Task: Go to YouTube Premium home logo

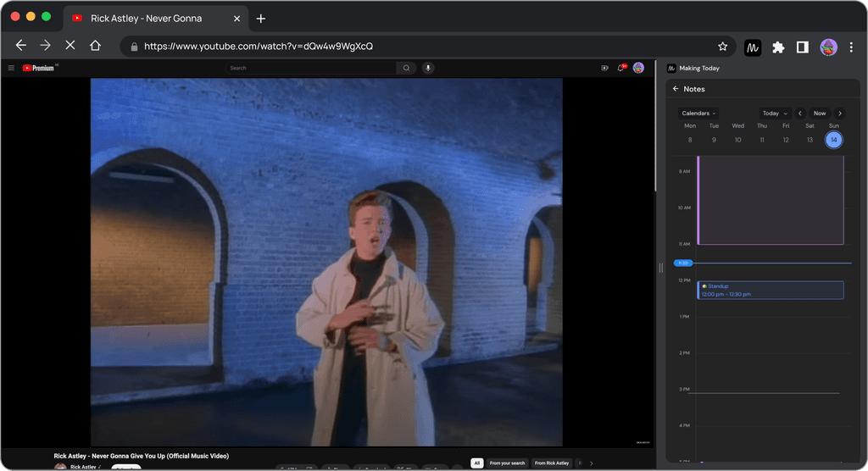Action: 38,68
